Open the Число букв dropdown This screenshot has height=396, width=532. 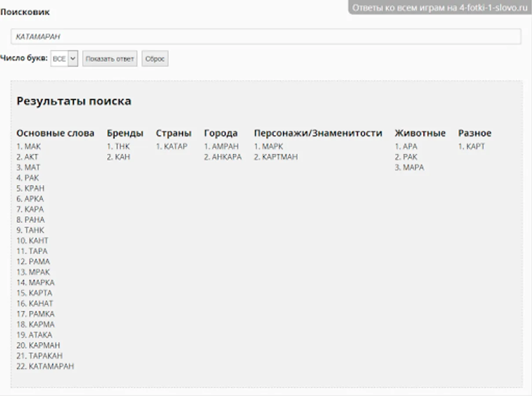coord(64,59)
